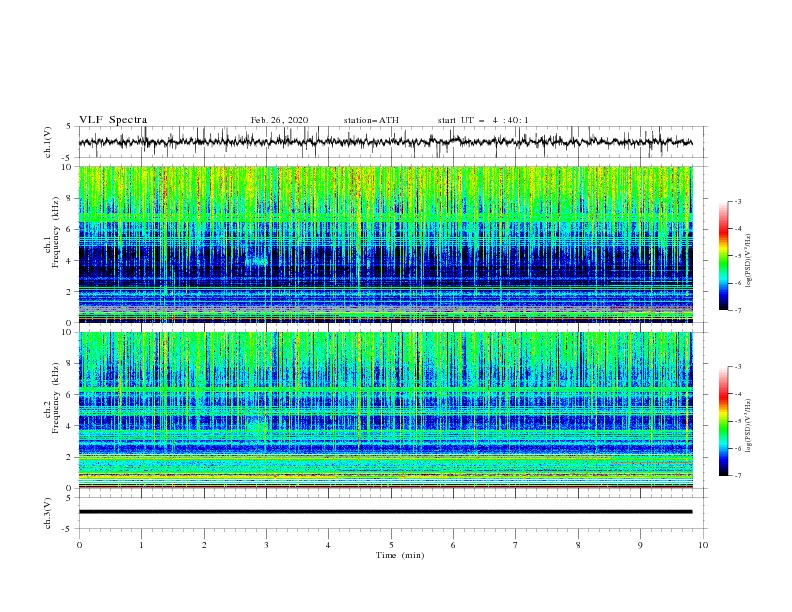Image resolution: width=792 pixels, height=612 pixels.
Task: Click the ch.2 "Frequency (kHz)" axis label
Action: (x=56, y=398)
